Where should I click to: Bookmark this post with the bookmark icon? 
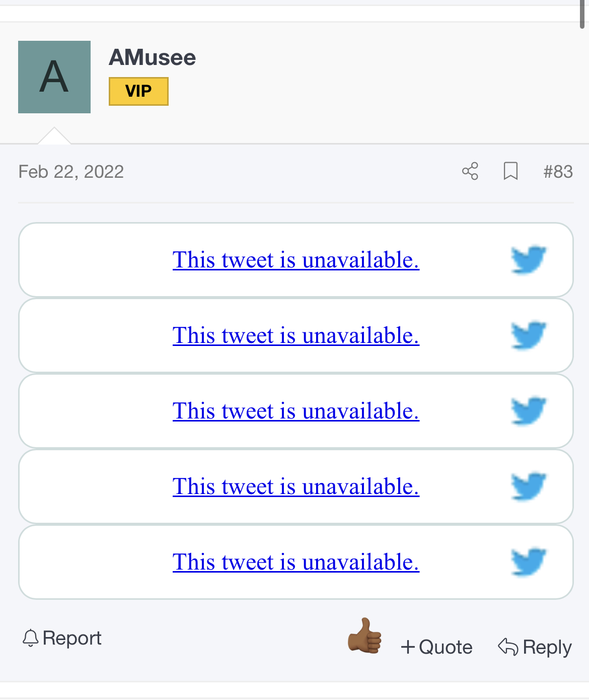[510, 171]
